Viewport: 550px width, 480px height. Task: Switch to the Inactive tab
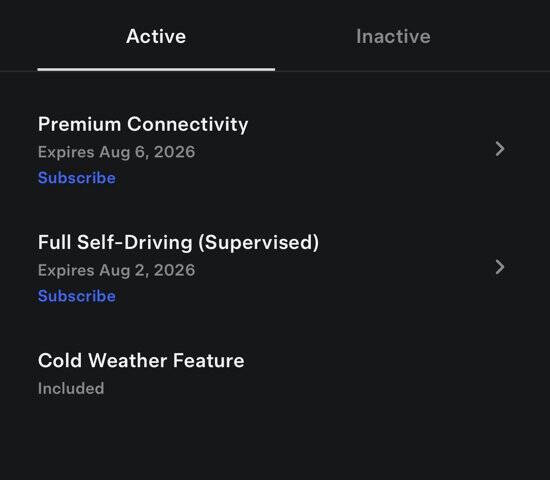click(x=393, y=36)
